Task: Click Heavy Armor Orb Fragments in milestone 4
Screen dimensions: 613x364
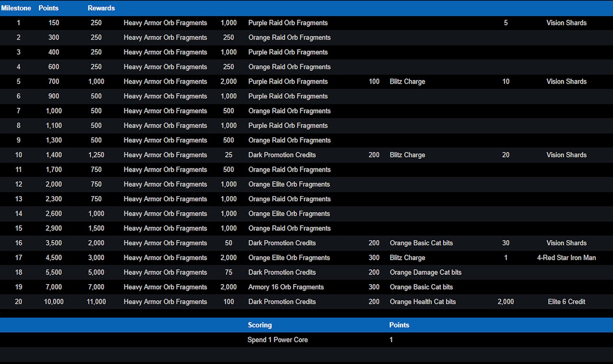Action: [165, 67]
